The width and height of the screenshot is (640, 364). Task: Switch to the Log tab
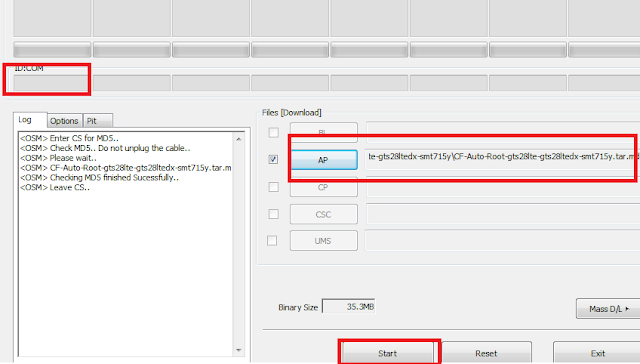tap(30, 120)
